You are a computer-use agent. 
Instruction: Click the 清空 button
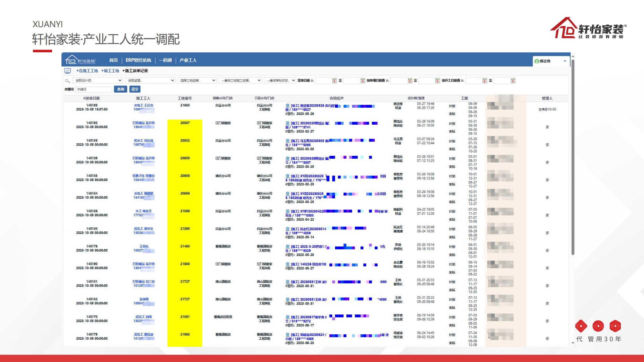coord(135,89)
